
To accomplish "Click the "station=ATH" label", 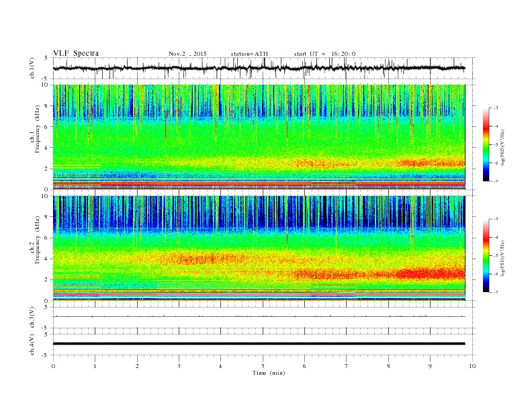I will tap(249, 54).
